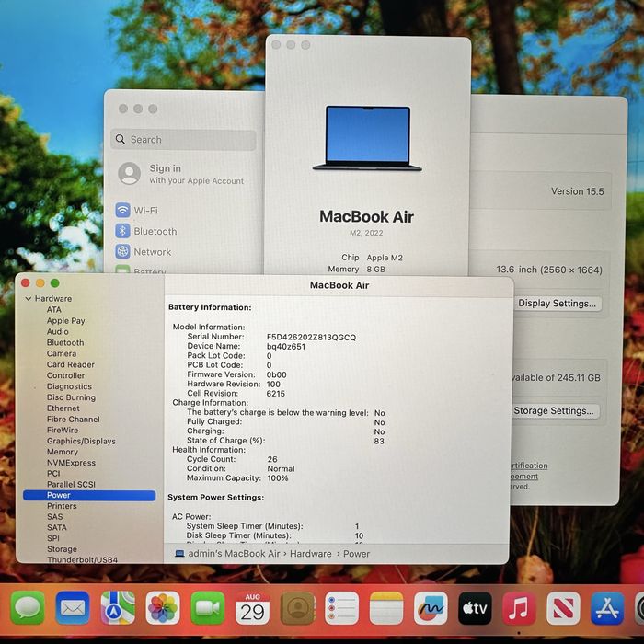Image resolution: width=644 pixels, height=644 pixels.
Task: Launch Reminders from the Dock
Action: click(341, 607)
